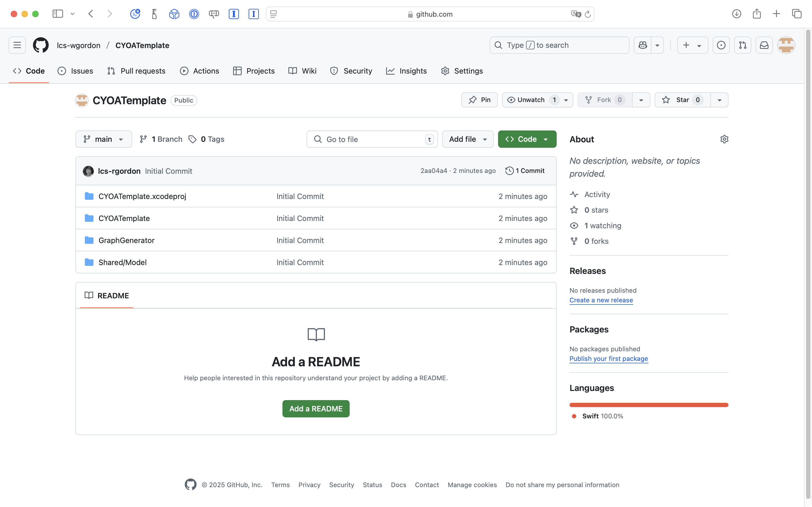Click the issues circle icon in header
812x507 pixels.
[x=721, y=45]
